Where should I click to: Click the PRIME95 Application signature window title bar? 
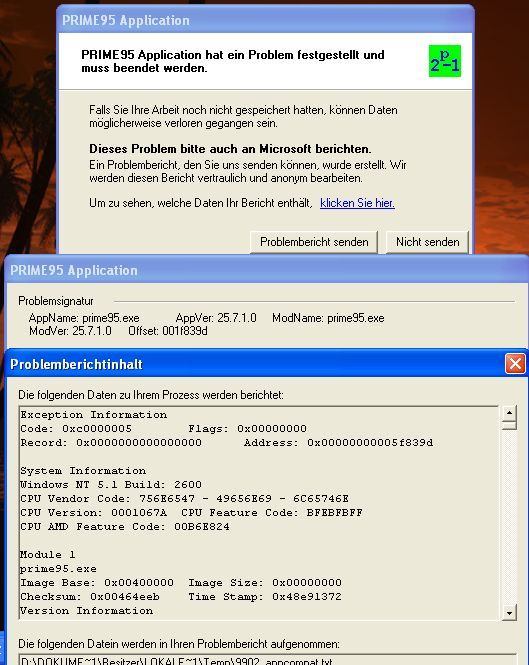click(265, 270)
